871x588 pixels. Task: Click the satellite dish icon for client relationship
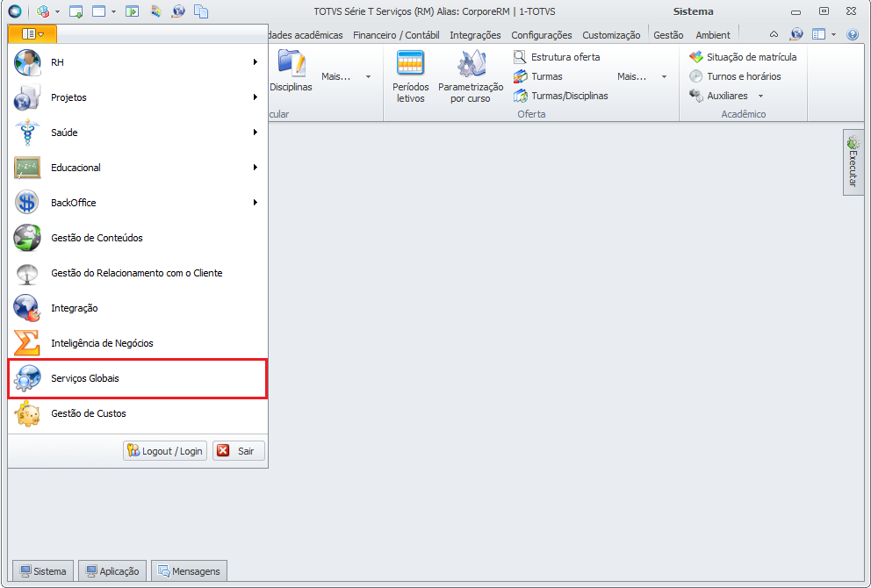tap(27, 274)
